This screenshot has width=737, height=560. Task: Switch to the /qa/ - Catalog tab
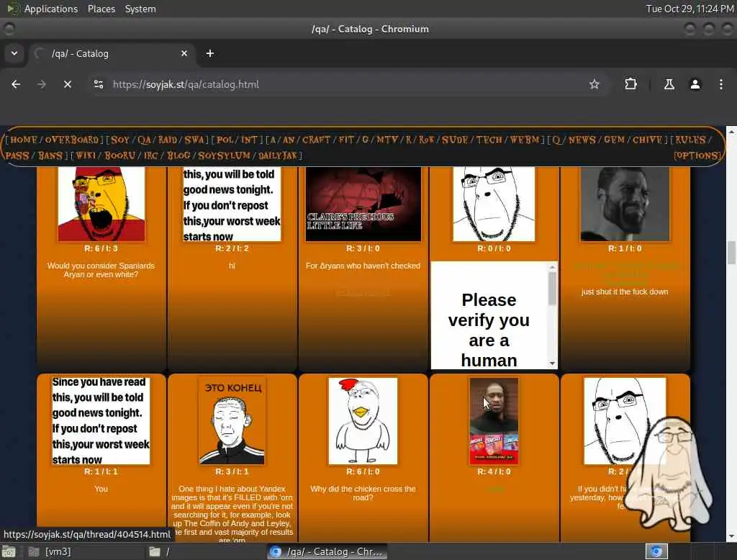(x=112, y=53)
